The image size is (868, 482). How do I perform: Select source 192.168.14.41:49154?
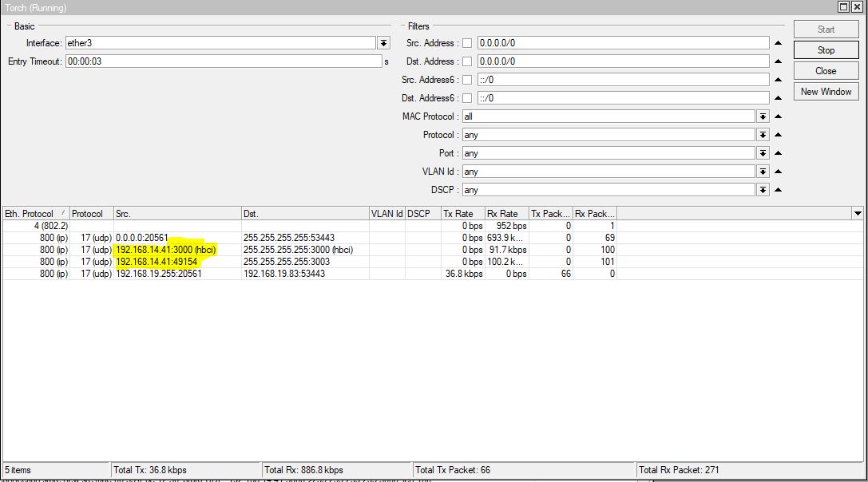click(177, 262)
